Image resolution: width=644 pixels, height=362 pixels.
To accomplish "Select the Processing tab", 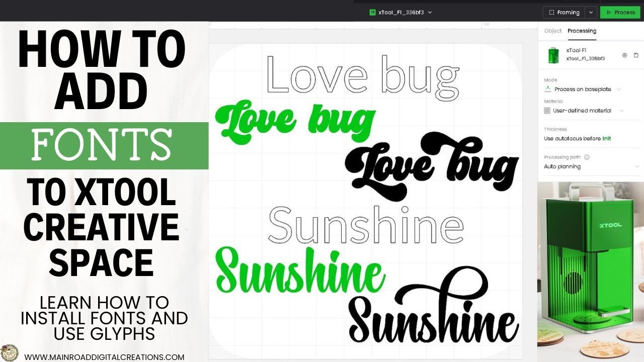I will pyautogui.click(x=582, y=31).
